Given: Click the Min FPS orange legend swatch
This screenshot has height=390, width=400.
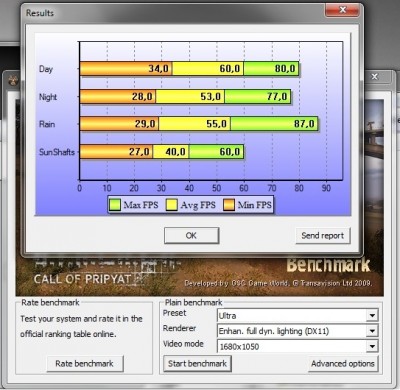Looking at the screenshot, I should tap(229, 205).
